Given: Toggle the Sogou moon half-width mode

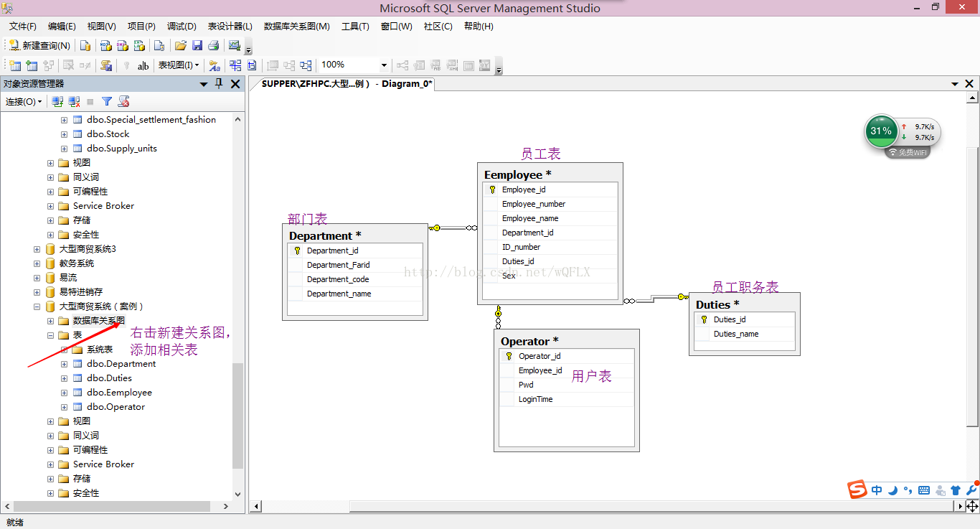Looking at the screenshot, I should (893, 490).
